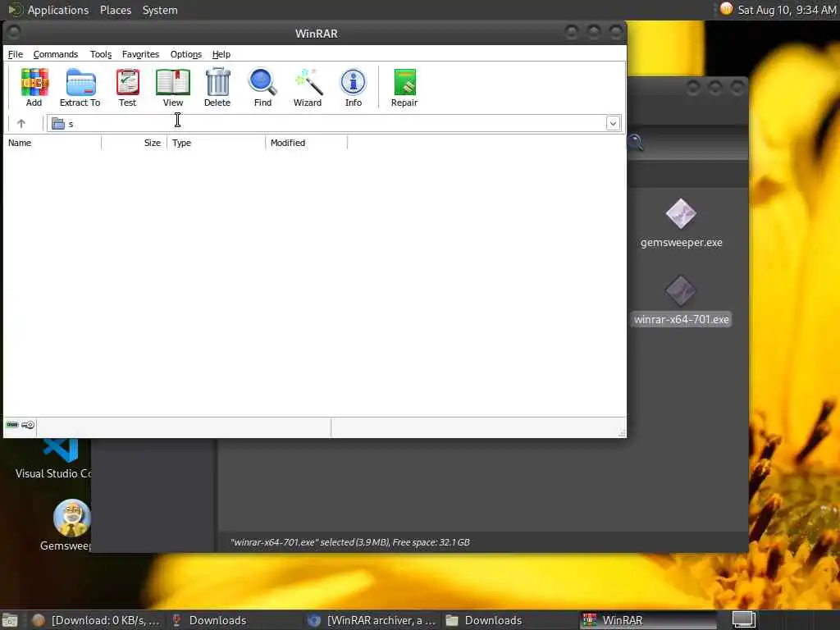Open the Favorites menu

[x=140, y=54]
